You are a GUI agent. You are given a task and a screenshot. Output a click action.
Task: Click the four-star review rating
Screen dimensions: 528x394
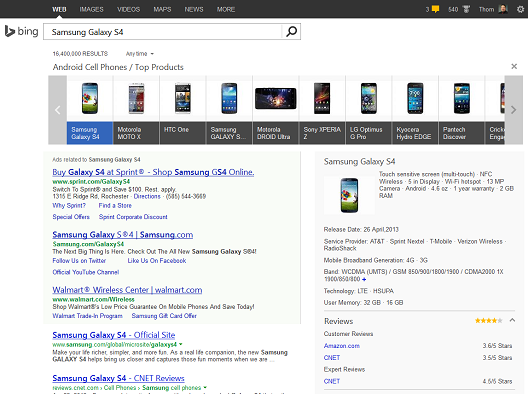[x=488, y=321]
